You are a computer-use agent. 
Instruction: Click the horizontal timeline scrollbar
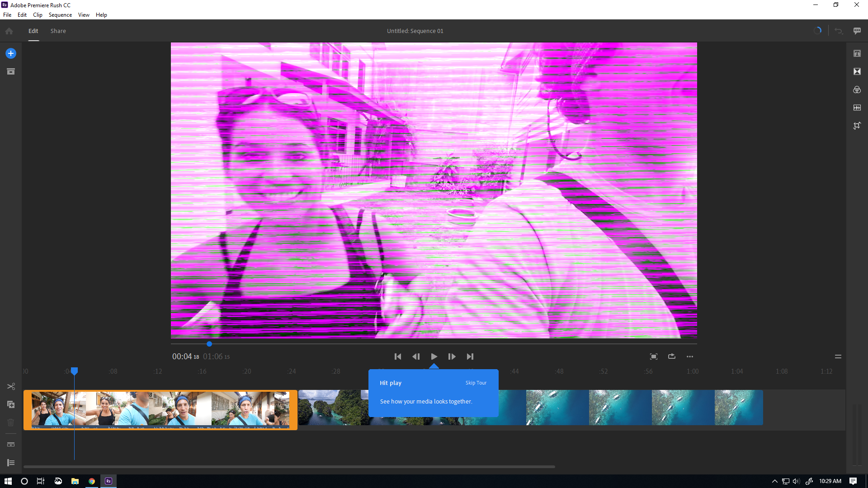[289, 467]
